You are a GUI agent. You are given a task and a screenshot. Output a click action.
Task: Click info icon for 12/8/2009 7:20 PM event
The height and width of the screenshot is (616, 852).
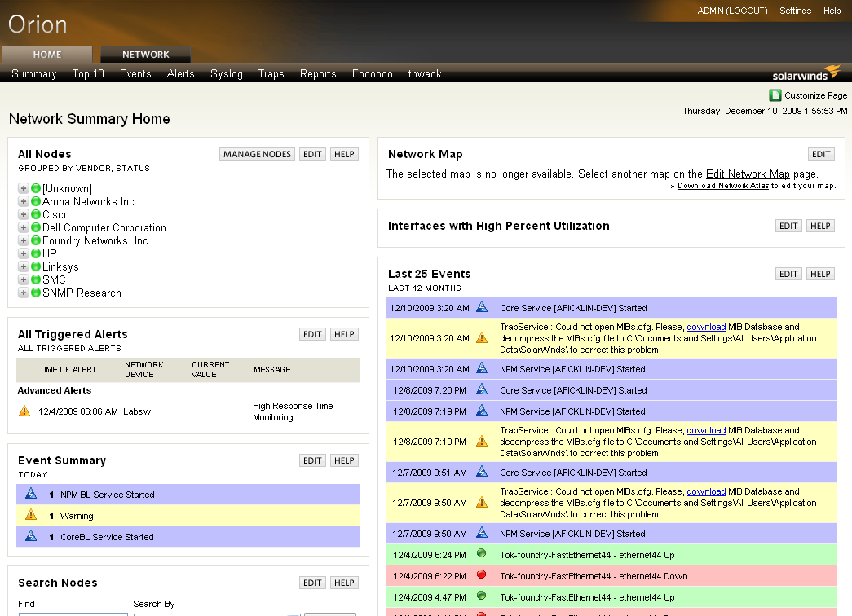coord(482,389)
